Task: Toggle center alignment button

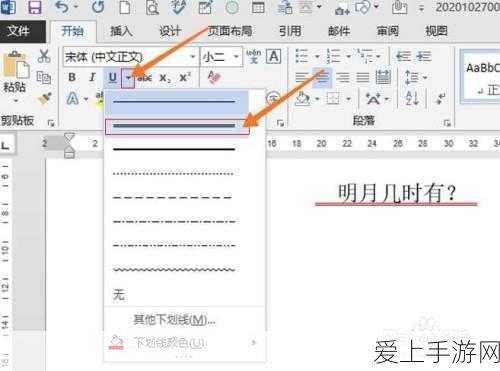Action: pos(322,77)
